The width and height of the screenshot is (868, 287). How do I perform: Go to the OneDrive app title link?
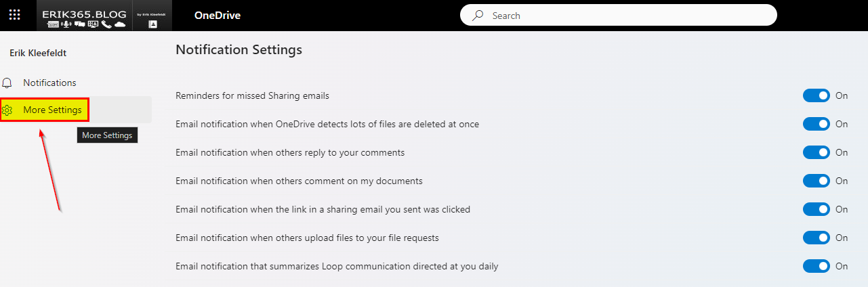coord(217,16)
